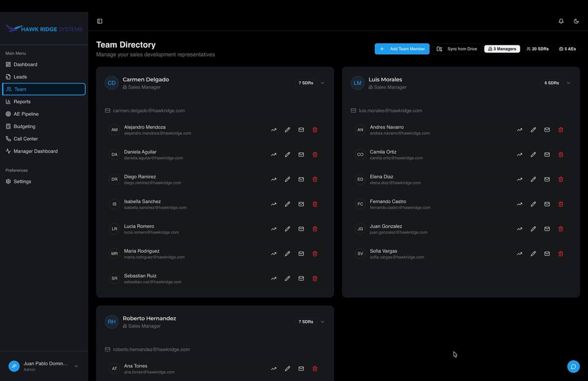The width and height of the screenshot is (588, 381).
Task: Open the chat bubble in bottom-right corner
Action: click(573, 366)
